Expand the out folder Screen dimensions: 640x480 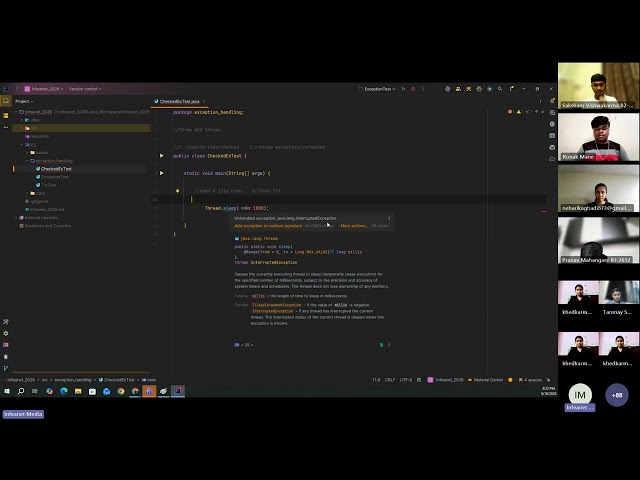[x=22, y=128]
